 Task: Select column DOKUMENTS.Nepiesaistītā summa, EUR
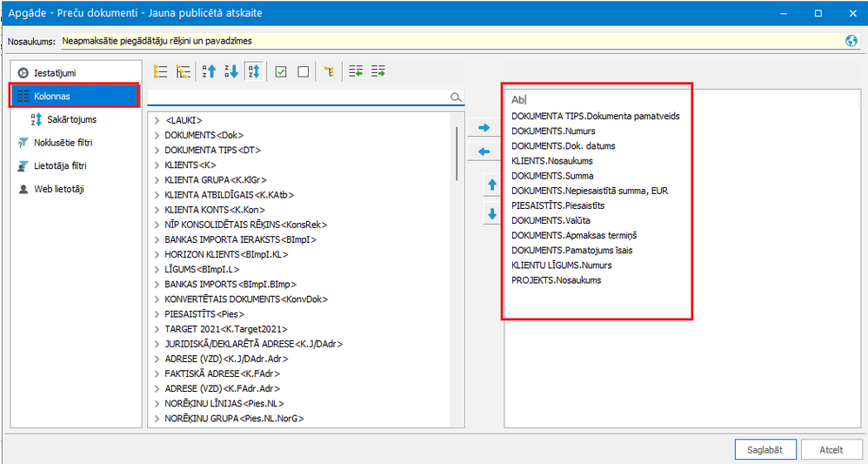click(590, 191)
